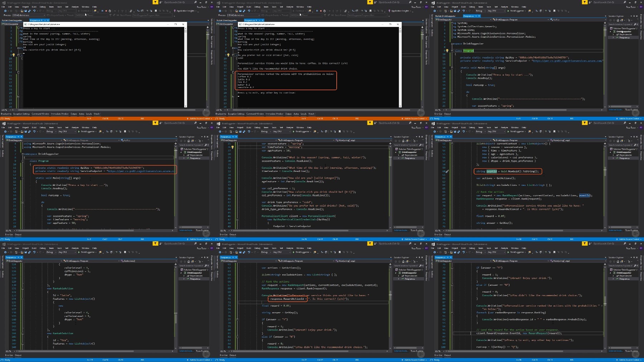
Task: Click ServiceEndpoint URL link in class-Program-highlighted screenshot
Action: point(567,61)
